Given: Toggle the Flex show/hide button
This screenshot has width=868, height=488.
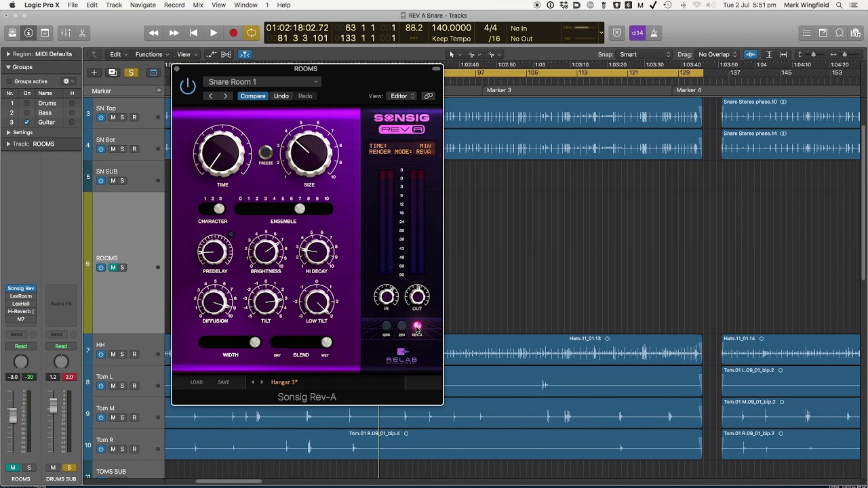Looking at the screenshot, I should click(226, 54).
